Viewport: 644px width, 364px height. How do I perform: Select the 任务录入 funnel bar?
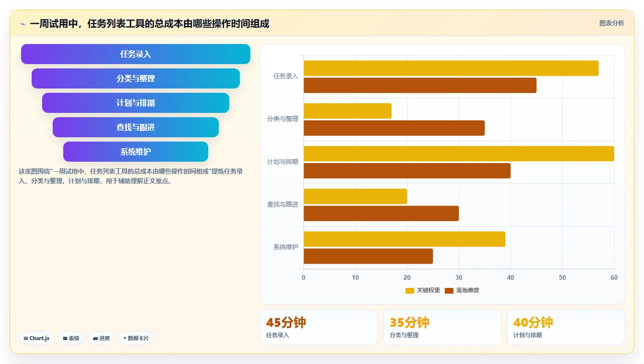(136, 54)
